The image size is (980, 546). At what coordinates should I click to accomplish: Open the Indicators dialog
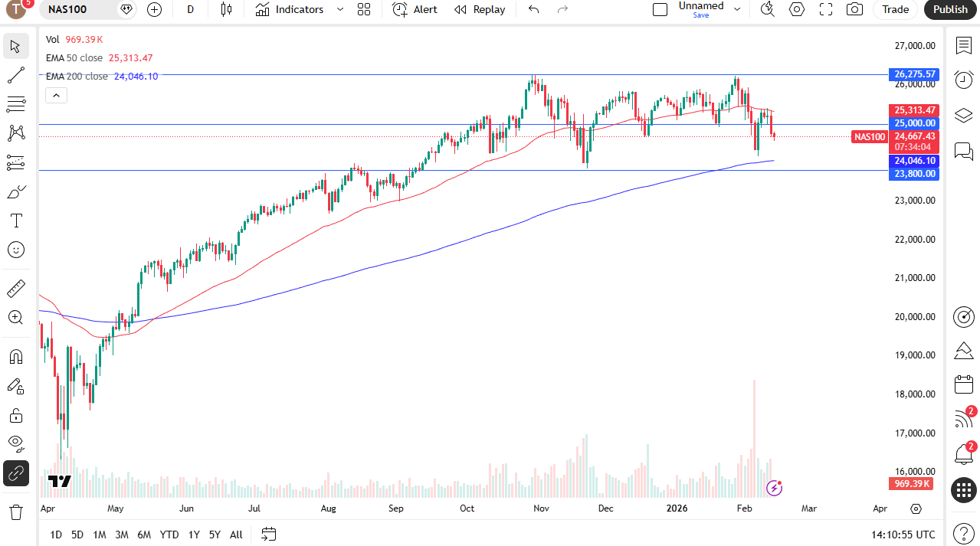pyautogui.click(x=290, y=9)
